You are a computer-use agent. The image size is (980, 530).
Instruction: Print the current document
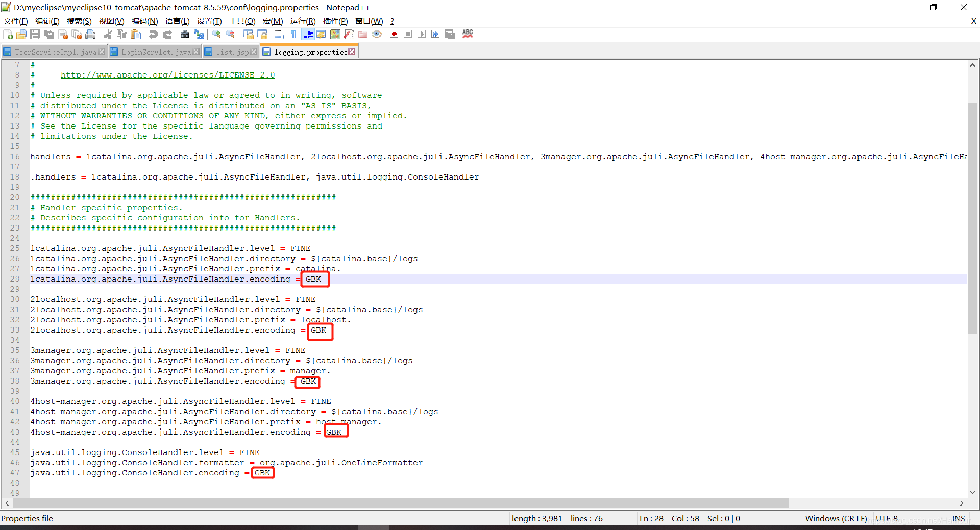[91, 34]
